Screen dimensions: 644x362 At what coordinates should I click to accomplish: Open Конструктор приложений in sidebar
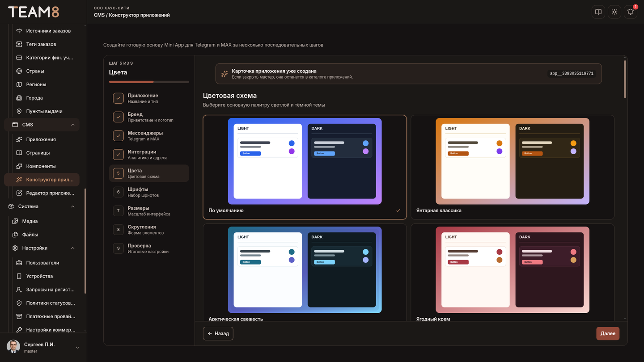[42, 180]
